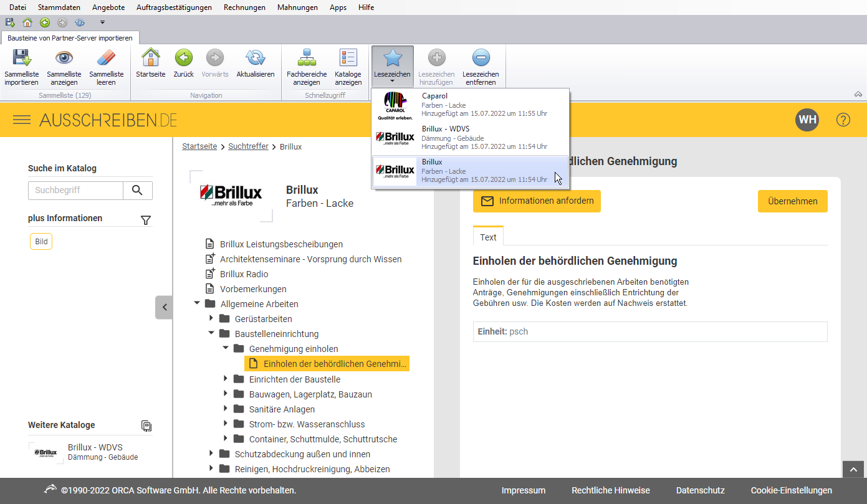Open Architektenseminare - Vorsprung durch Wissen
The width and height of the screenshot is (867, 504).
310,259
